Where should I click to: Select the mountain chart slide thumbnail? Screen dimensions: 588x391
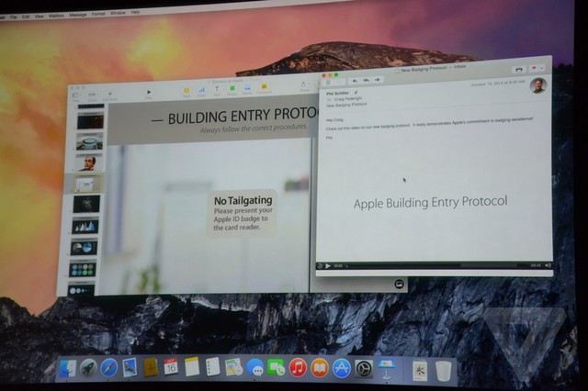(85, 226)
